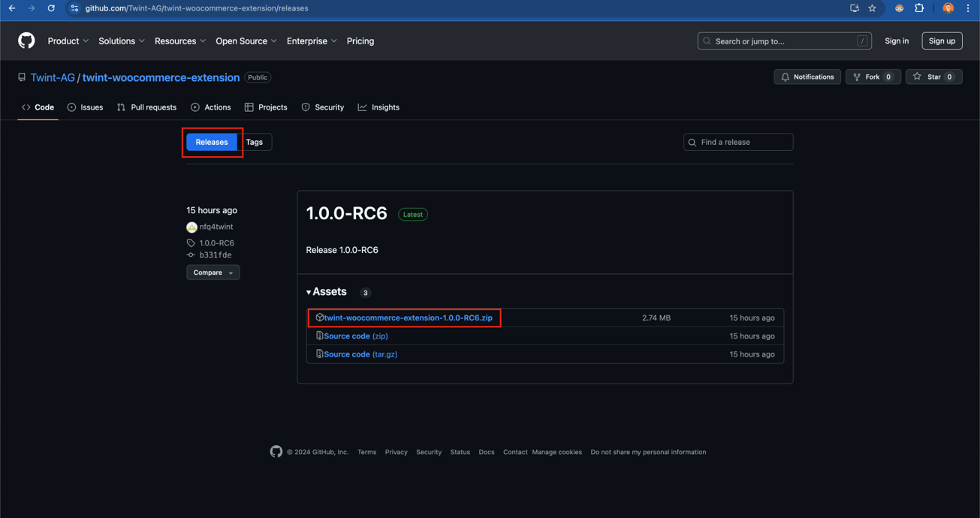Download twint-woocommerce-extension-1.0.0-RC6.zip
The width and height of the screenshot is (980, 518).
pyautogui.click(x=408, y=318)
